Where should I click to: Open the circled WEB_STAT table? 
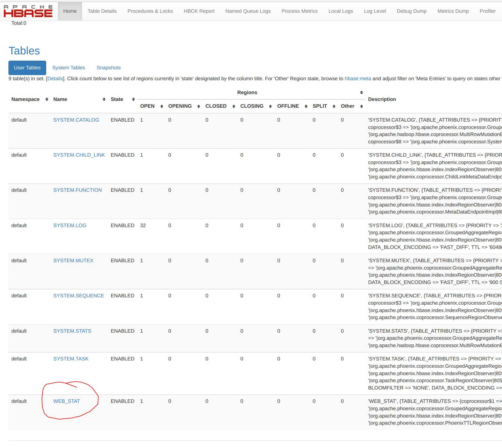pos(67,401)
